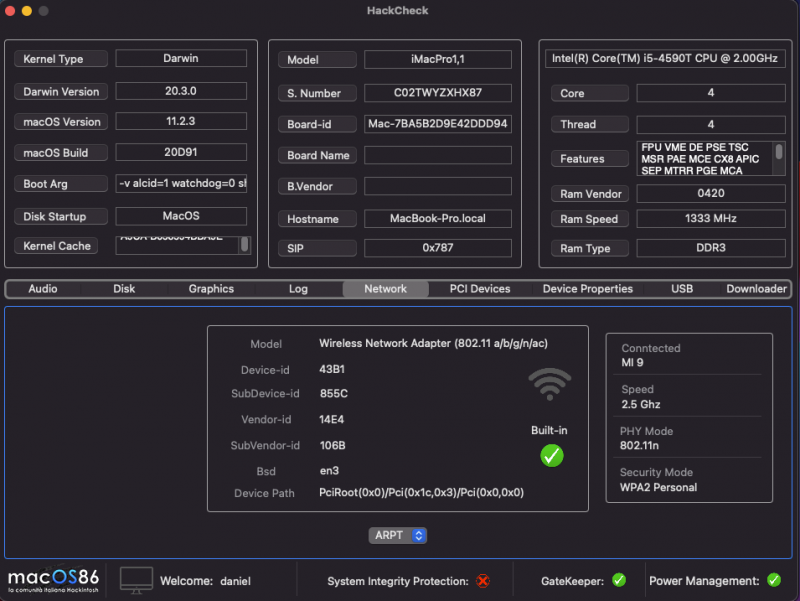The height and width of the screenshot is (601, 800).
Task: Switch to the Audio tab
Action: click(43, 289)
